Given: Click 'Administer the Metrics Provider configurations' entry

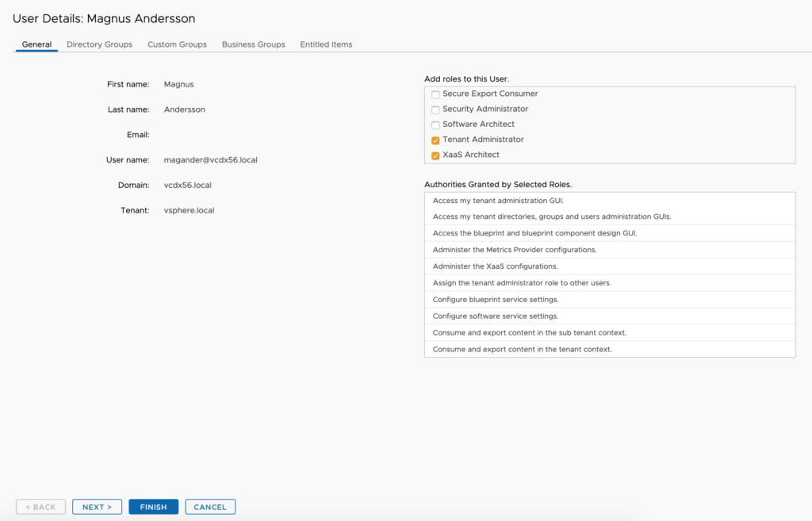Looking at the screenshot, I should [x=515, y=250].
